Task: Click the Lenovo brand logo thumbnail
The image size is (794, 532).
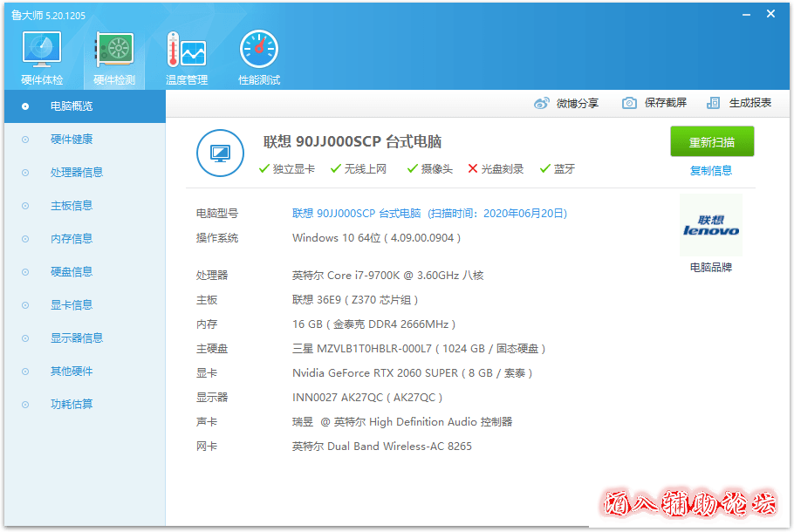Action: (710, 225)
